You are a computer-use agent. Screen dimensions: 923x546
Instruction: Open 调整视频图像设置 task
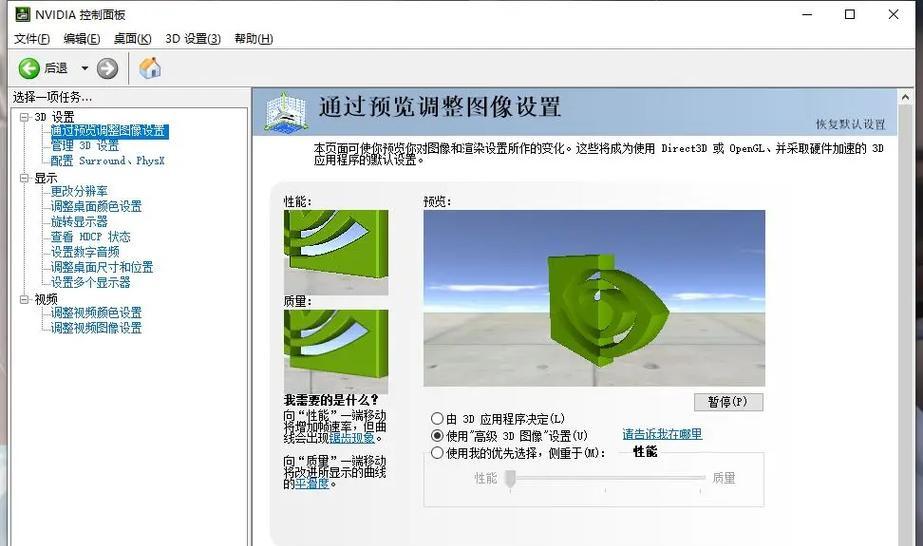point(96,328)
